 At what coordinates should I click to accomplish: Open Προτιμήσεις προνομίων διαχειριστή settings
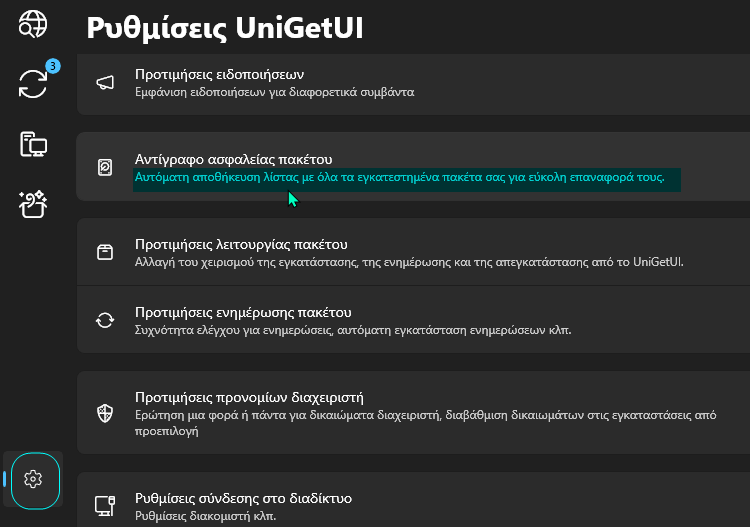click(x=413, y=413)
